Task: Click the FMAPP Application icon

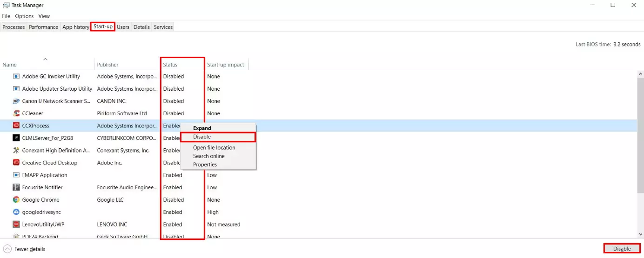Action: [16, 175]
